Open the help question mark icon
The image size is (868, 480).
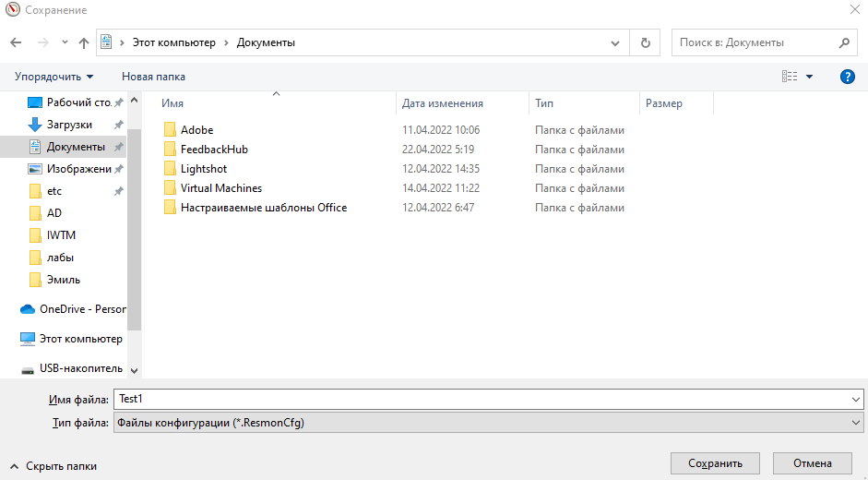pos(847,77)
